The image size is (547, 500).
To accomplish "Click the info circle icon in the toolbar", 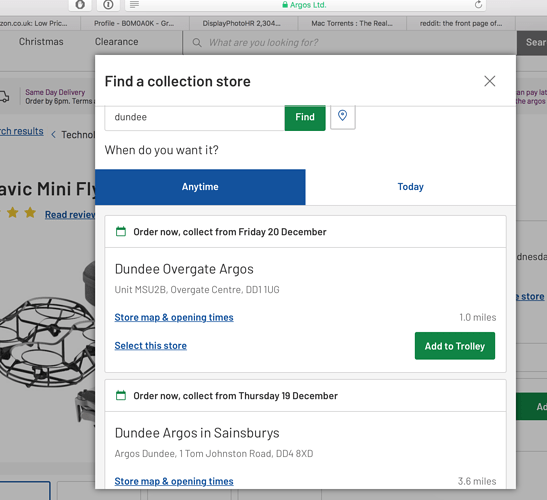I will coord(108,5).
